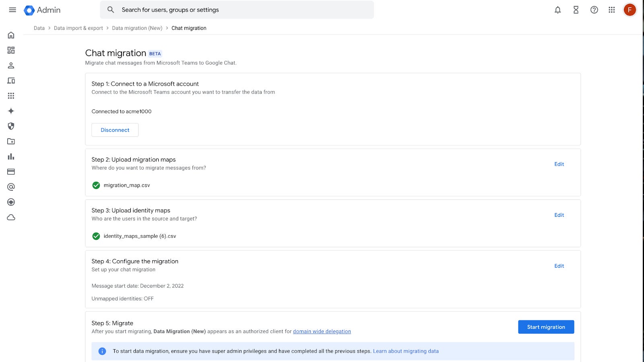The image size is (644, 362).
Task: Open the Security shield sidebar icon
Action: 11,126
